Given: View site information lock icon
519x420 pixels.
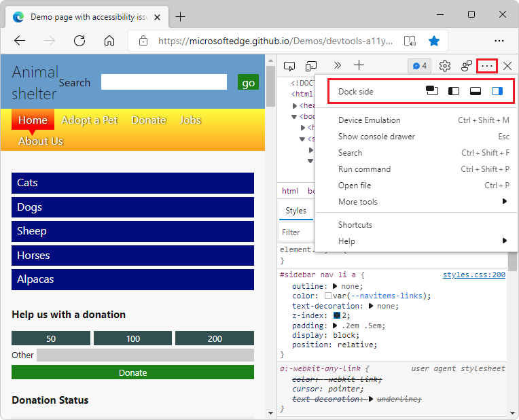Looking at the screenshot, I should click(x=143, y=41).
